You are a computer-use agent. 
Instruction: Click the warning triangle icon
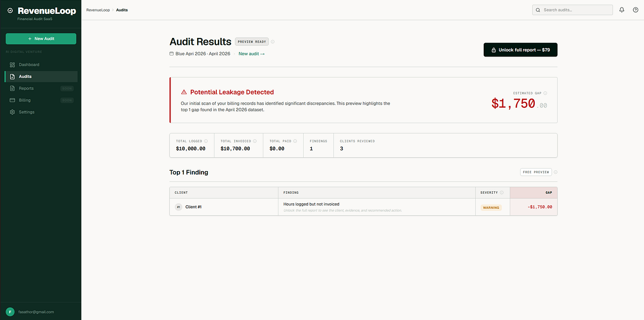[184, 92]
